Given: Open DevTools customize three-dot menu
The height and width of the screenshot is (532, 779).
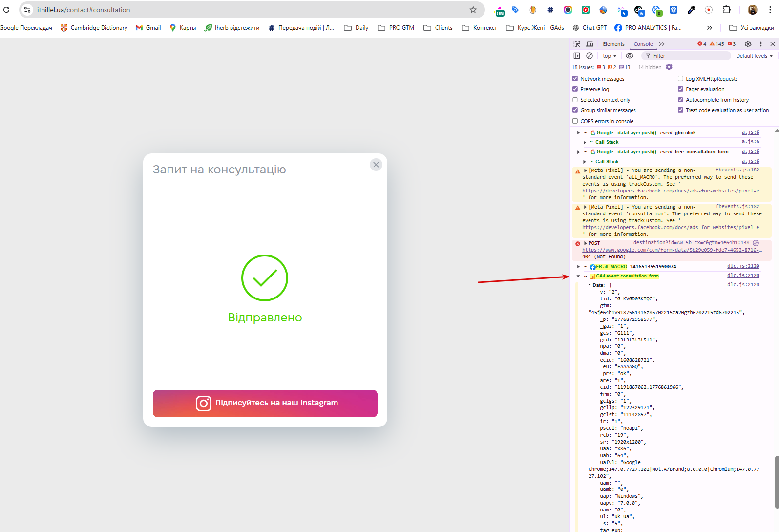Looking at the screenshot, I should point(760,44).
